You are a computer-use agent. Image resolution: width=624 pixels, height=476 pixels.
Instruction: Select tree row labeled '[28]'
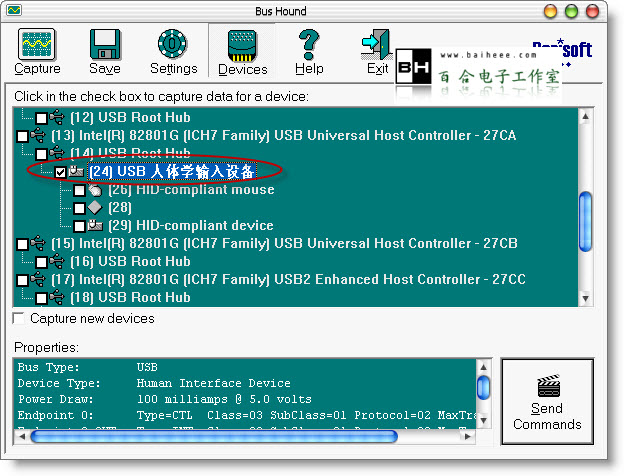120,207
